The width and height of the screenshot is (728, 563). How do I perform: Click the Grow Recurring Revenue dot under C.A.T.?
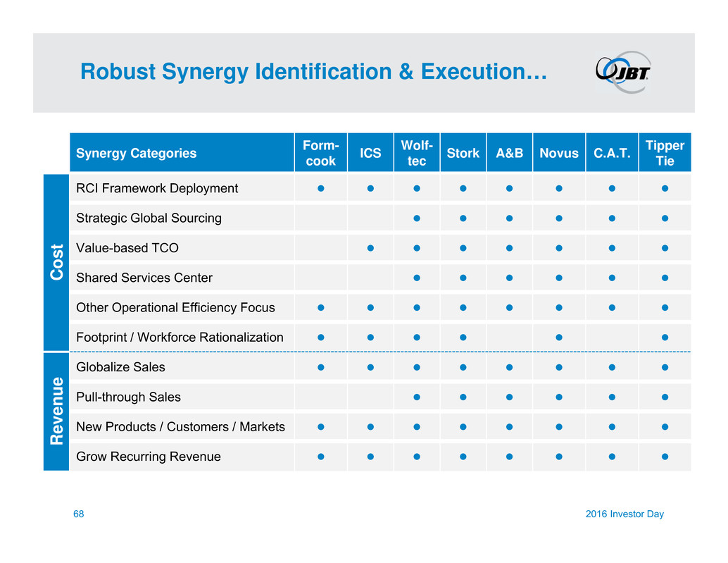coord(612,457)
